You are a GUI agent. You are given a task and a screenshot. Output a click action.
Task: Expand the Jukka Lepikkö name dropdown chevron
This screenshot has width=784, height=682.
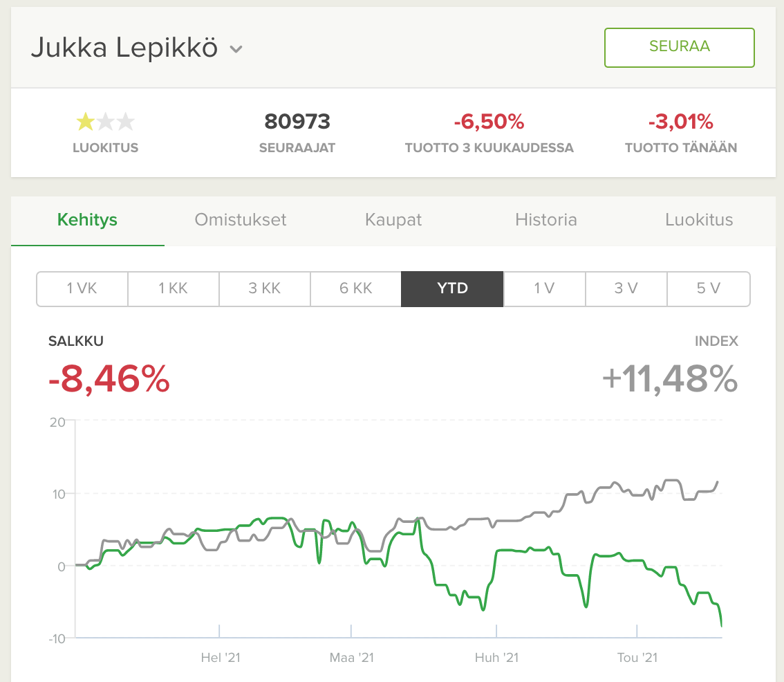[236, 49]
